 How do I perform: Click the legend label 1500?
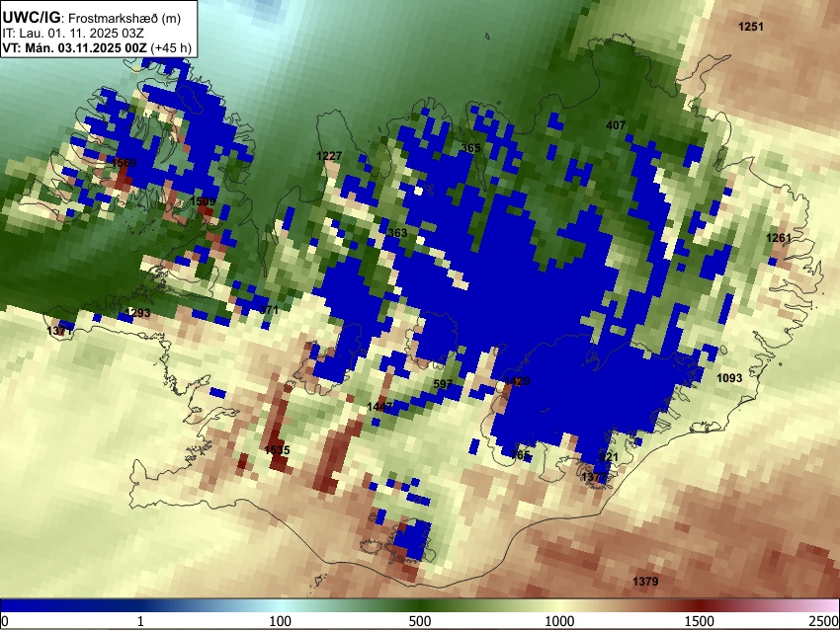click(x=700, y=621)
